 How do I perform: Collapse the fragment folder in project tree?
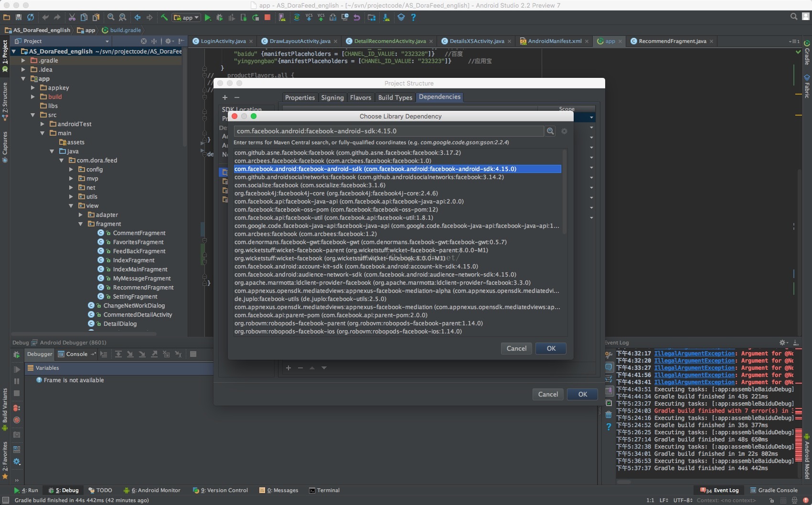[81, 224]
